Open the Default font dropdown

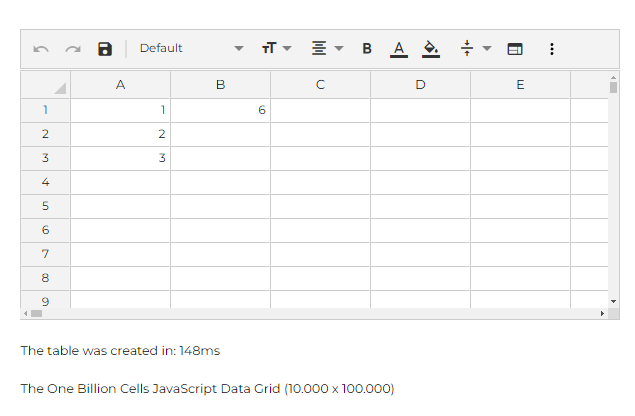coord(190,48)
